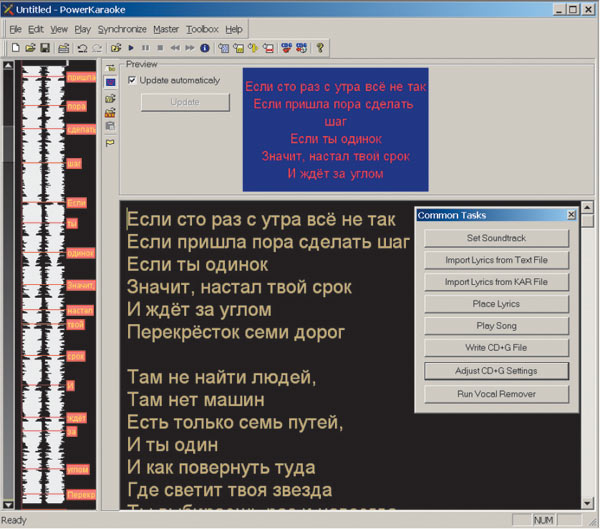Screen dimensions: 600x529
Task: Click the New file toolbar icon
Action: coord(14,47)
